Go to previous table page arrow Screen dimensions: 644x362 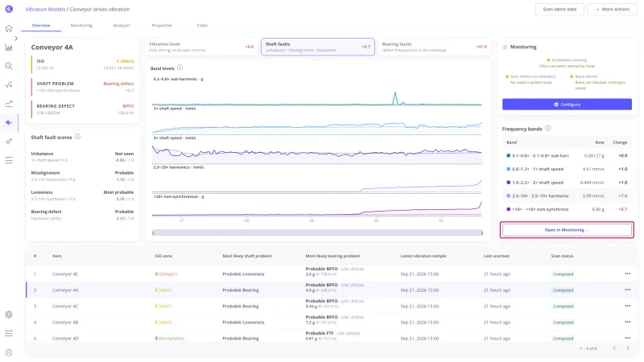614,348
